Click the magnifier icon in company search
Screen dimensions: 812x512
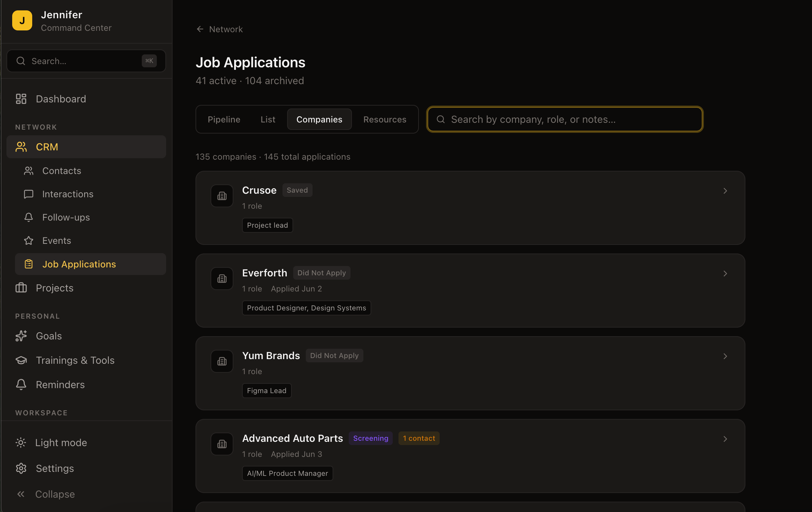tap(441, 119)
